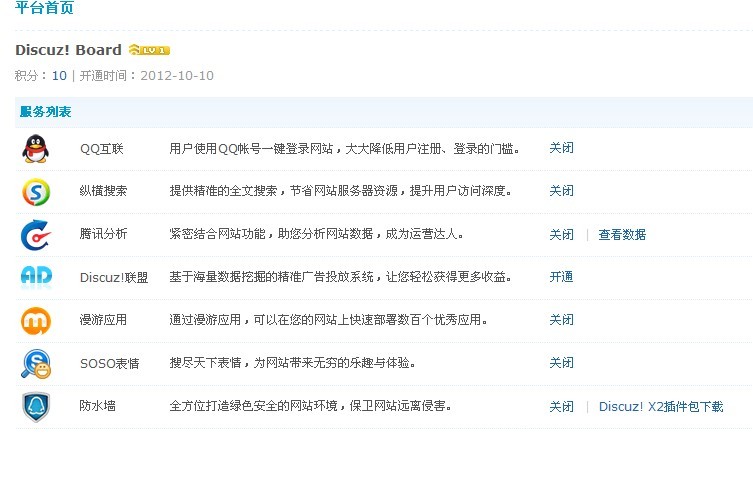Click the 防水墙 service name
Screen dimensions: 753x477
(x=97, y=406)
